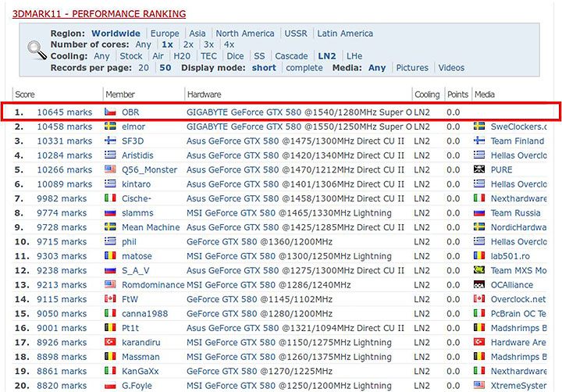Viewport: 562px width, 392px height.
Task: Filter cooling by Dice
Action: (235, 56)
